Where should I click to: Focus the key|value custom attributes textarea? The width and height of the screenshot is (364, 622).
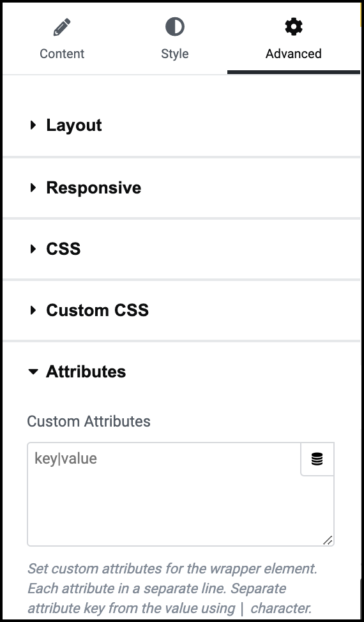click(181, 494)
